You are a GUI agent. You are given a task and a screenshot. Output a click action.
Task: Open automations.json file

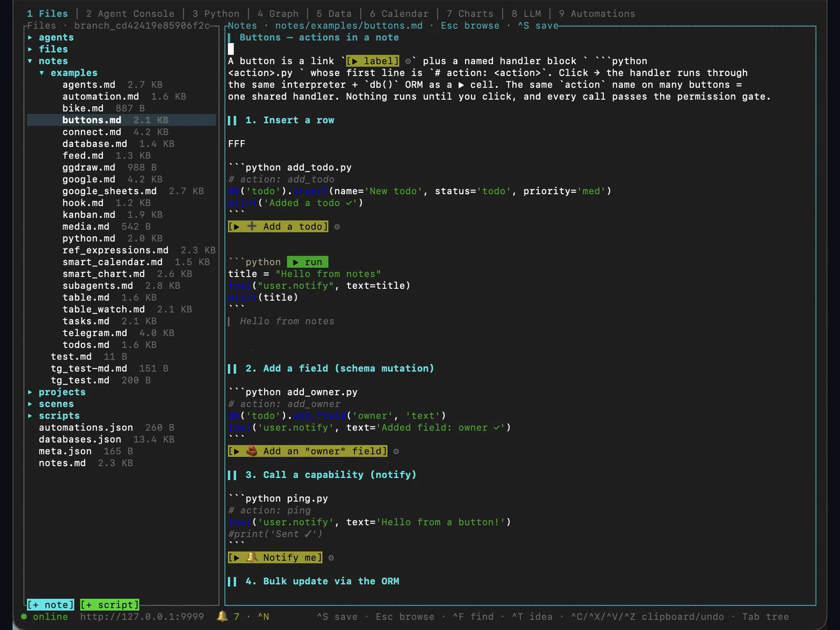pos(86,428)
